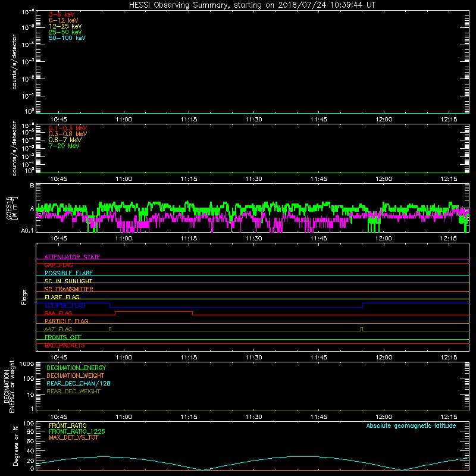Click the 11:30 time label under GOES15 panel

[254, 239]
